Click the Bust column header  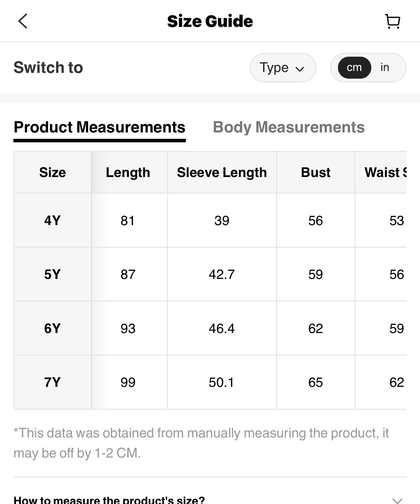(316, 173)
